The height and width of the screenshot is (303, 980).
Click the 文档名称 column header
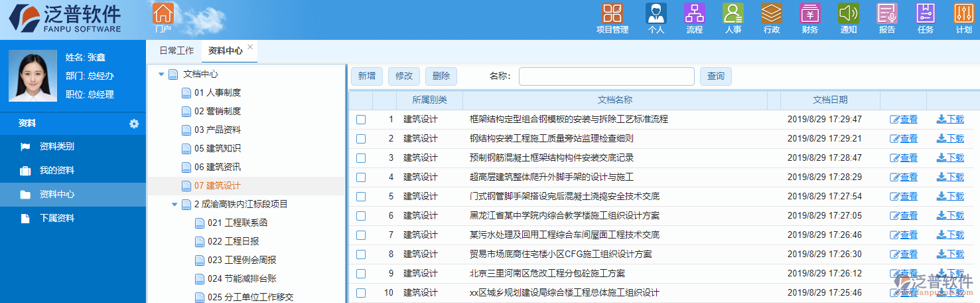(x=615, y=100)
